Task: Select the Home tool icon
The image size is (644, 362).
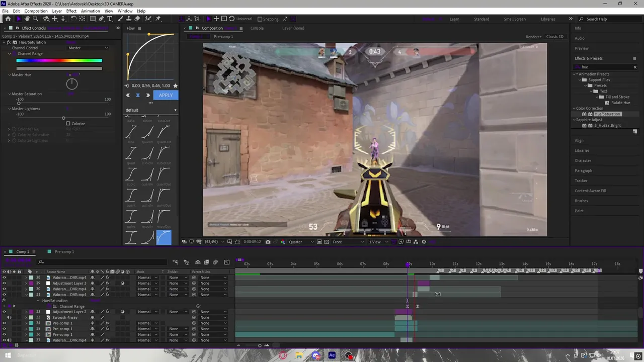Action: point(8,19)
